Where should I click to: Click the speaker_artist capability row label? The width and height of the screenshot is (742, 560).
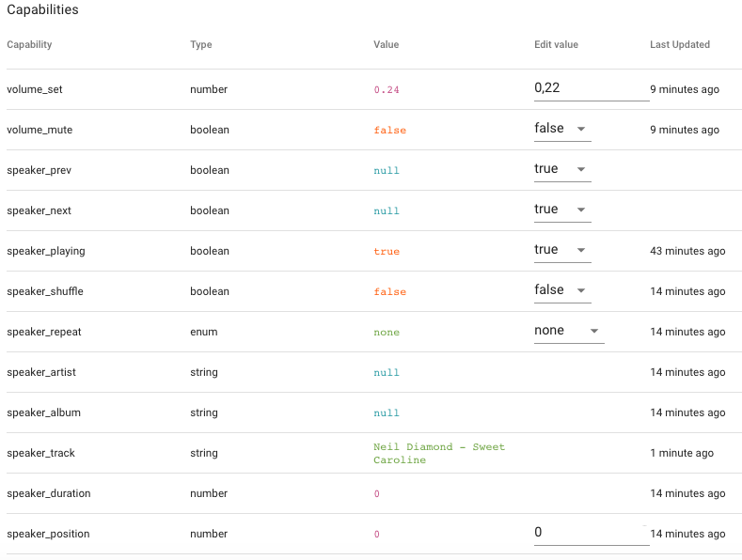(41, 372)
